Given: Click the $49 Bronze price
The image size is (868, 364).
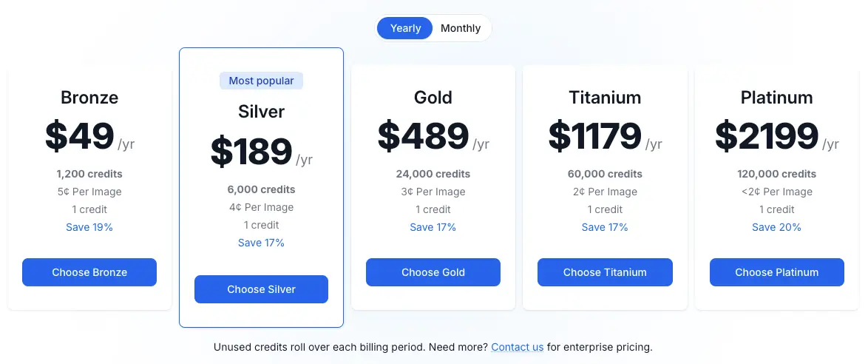Looking at the screenshot, I should point(80,136).
